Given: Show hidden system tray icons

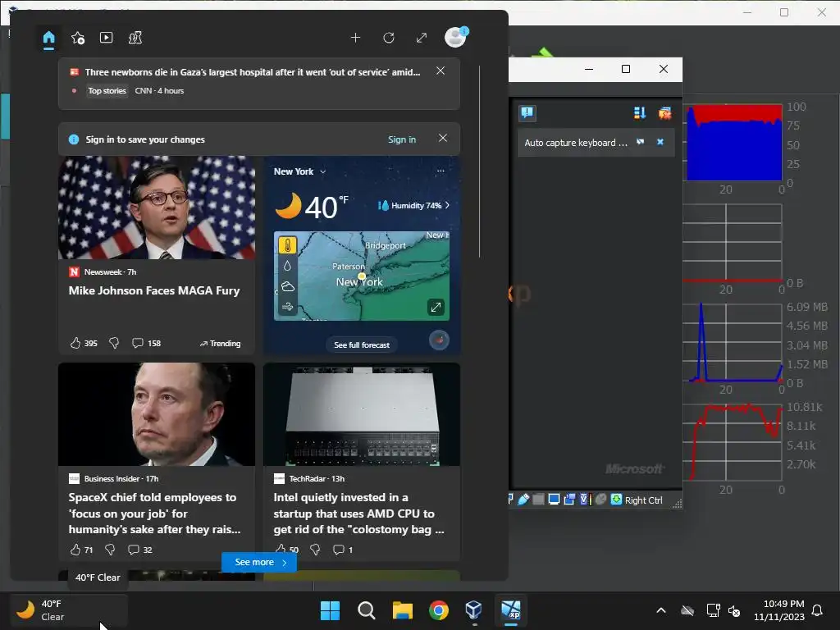Looking at the screenshot, I should click(661, 610).
